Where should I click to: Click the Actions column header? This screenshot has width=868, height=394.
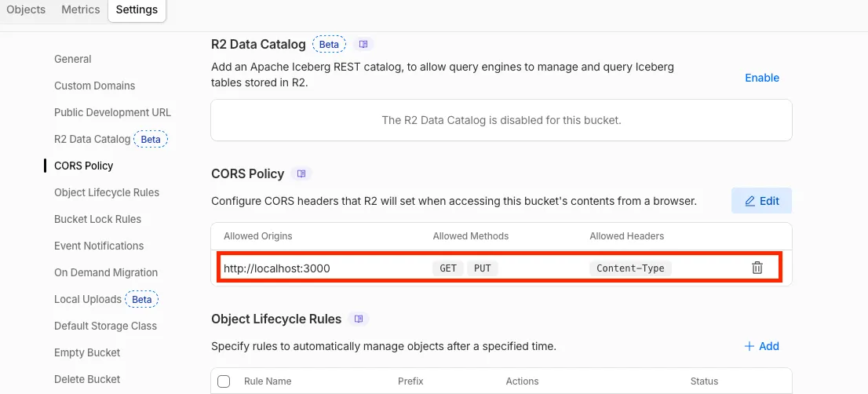[522, 381]
